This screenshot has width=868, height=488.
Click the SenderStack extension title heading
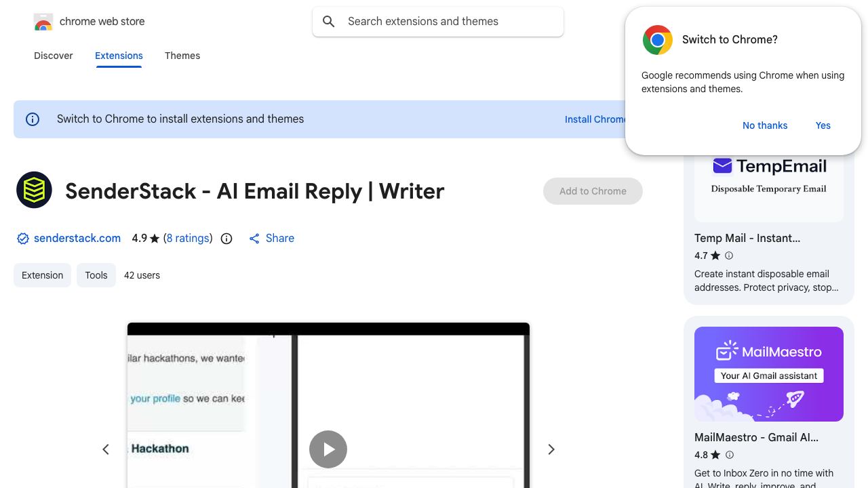pos(255,191)
